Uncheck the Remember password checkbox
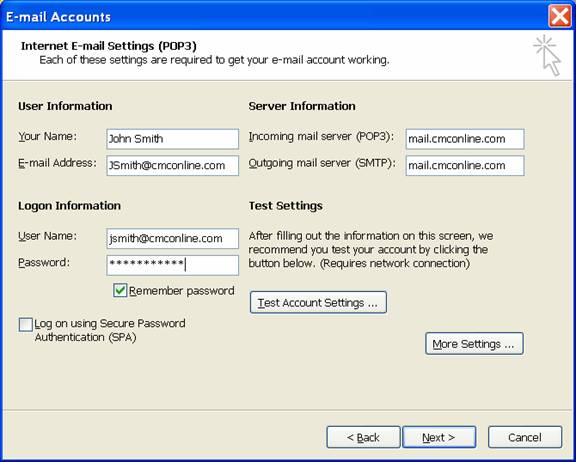The width and height of the screenshot is (576, 462). [120, 290]
